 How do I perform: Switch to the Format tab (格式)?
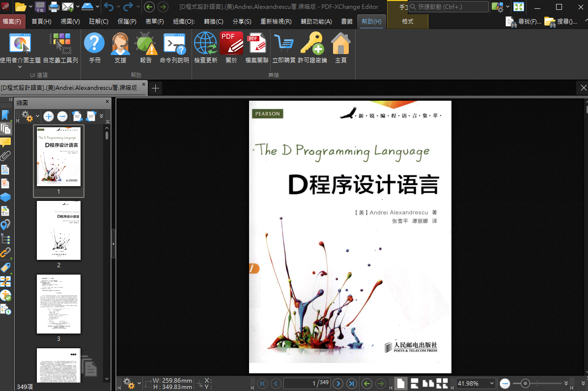coord(408,22)
